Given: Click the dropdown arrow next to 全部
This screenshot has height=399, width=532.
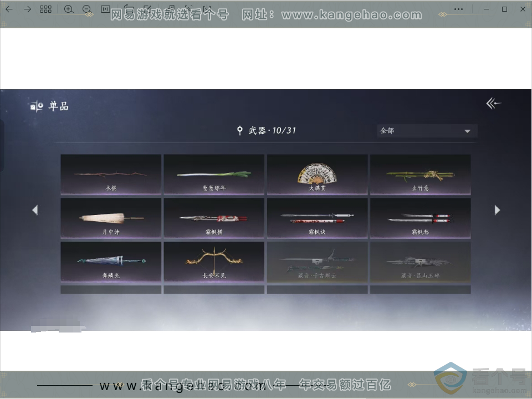Looking at the screenshot, I should tap(468, 131).
